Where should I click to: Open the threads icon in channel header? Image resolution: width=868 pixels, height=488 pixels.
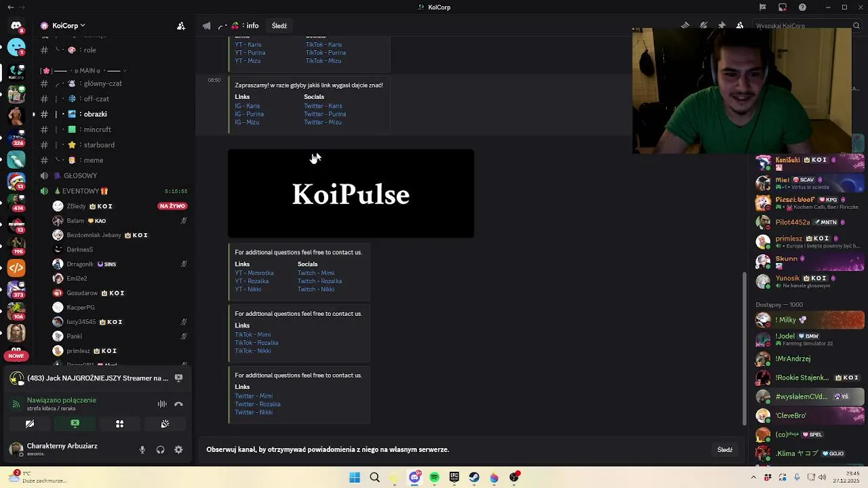pyautogui.click(x=686, y=26)
